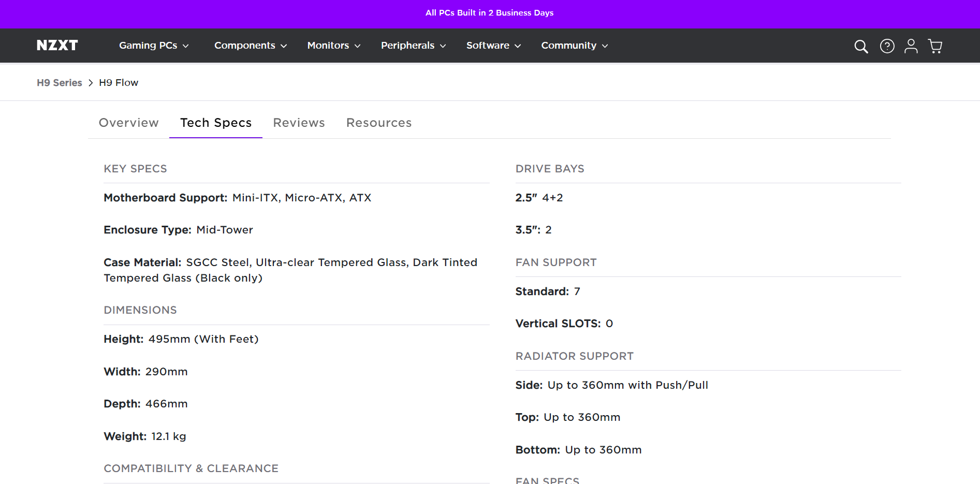Click the breadcrumb chevron separator icon
This screenshot has height=484, width=980.
[91, 83]
